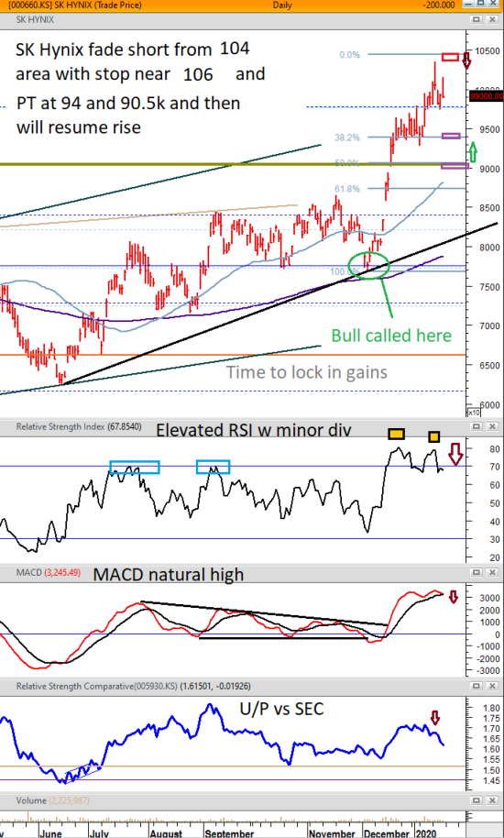Click the RSI axis value 30

click(495, 540)
